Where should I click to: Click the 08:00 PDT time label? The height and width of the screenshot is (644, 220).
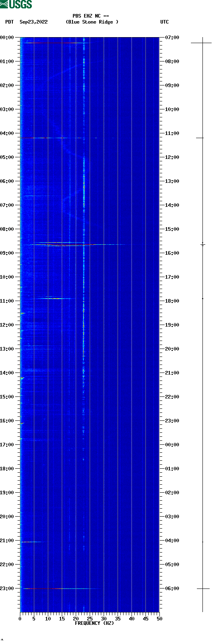click(x=7, y=229)
